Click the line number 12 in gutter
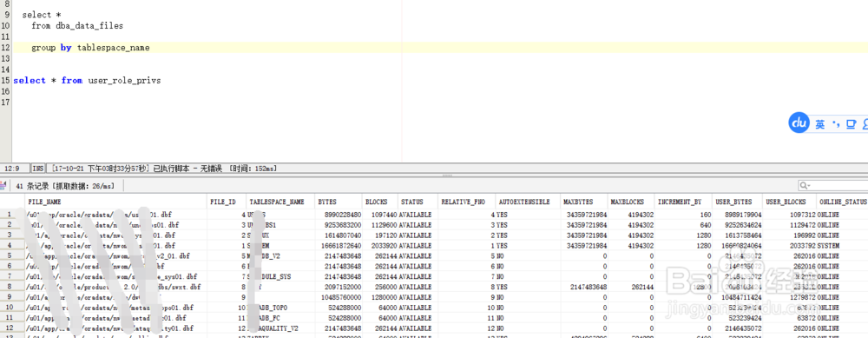 coord(5,48)
